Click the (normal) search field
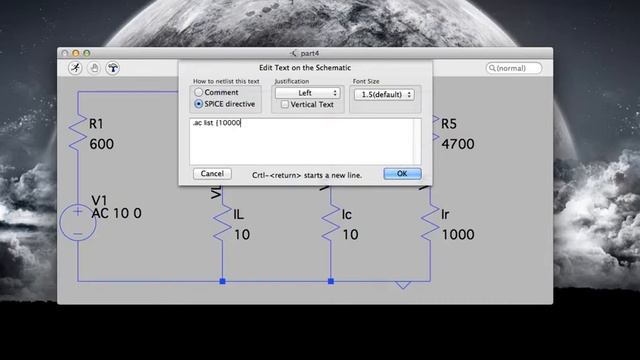 514,68
